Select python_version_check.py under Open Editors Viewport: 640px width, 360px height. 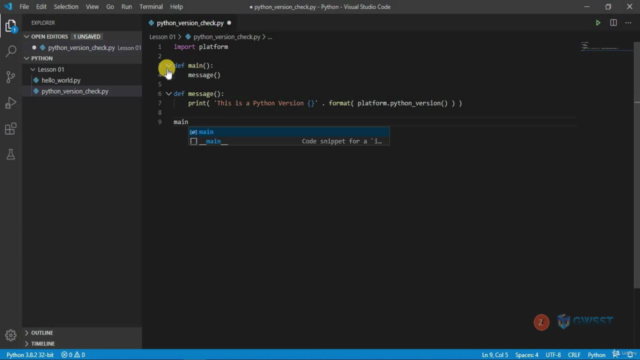[82, 48]
